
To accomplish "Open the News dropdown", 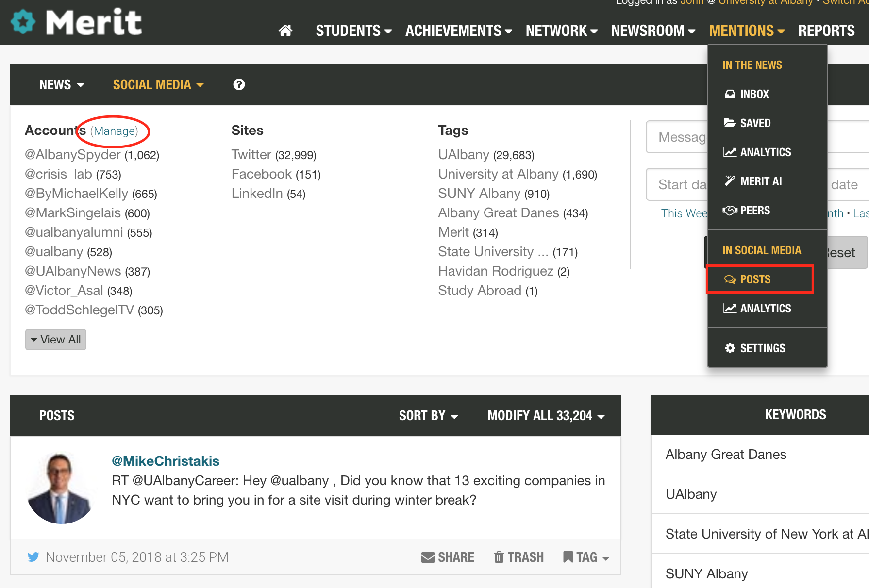I will (62, 84).
